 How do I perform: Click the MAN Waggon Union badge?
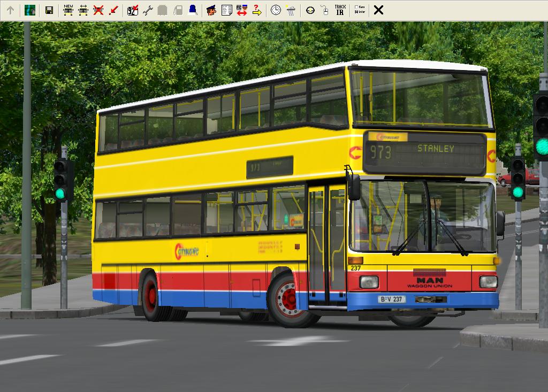(430, 283)
